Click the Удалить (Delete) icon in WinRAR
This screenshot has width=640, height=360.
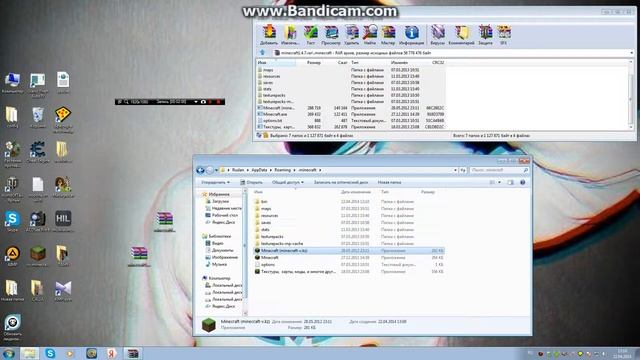coord(351,35)
